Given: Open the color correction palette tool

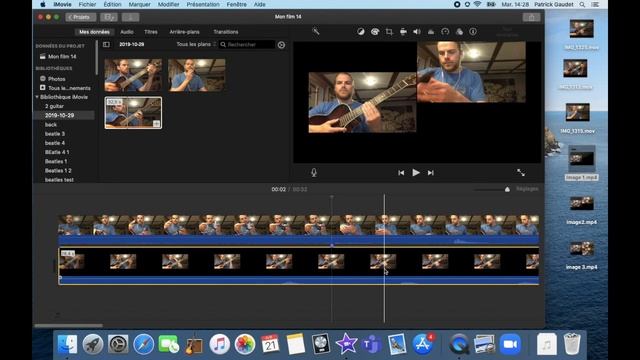Looking at the screenshot, I should click(x=375, y=31).
